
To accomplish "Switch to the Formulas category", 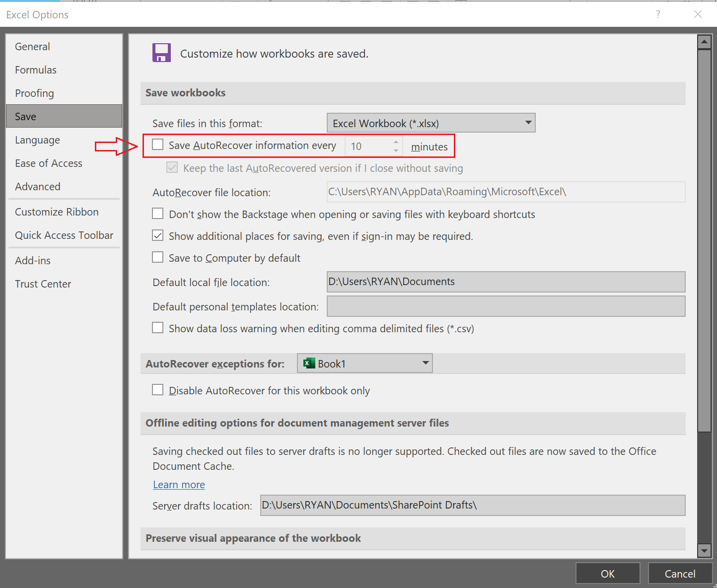I will 64,70.
